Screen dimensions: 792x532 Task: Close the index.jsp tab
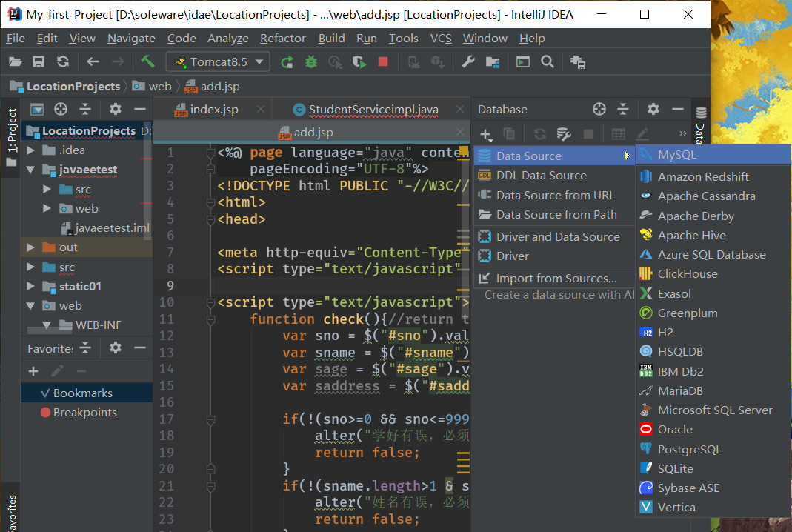point(261,109)
